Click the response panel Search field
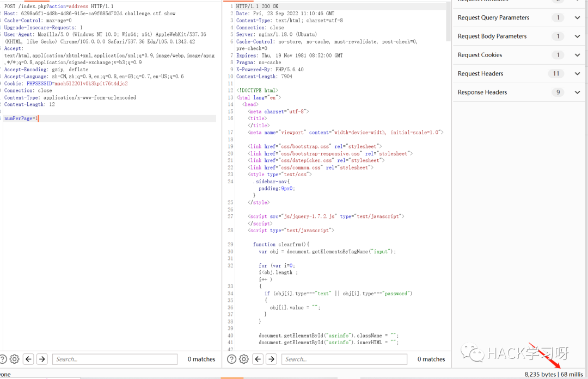Image resolution: width=588 pixels, height=379 pixels. point(344,359)
